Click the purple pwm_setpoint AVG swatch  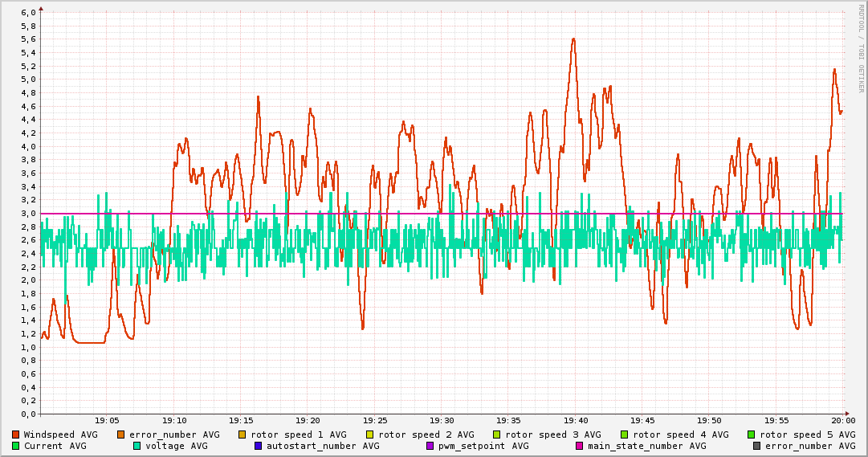tap(430, 446)
